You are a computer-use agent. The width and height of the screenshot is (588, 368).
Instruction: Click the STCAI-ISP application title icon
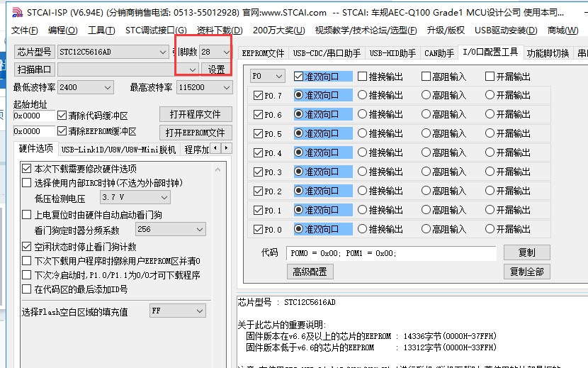tap(17, 12)
